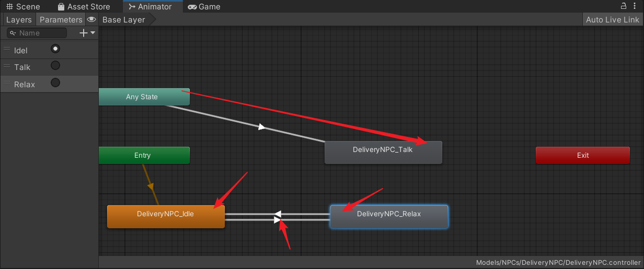Switch to the Layers panel tab

click(19, 20)
